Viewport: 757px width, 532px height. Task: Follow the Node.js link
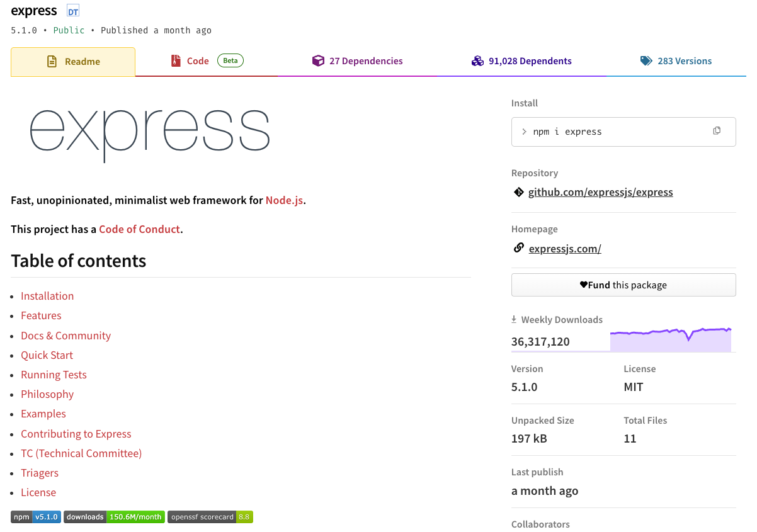[x=285, y=200]
